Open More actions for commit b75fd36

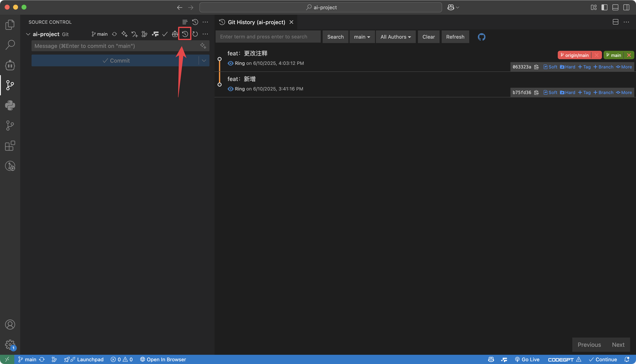624,92
